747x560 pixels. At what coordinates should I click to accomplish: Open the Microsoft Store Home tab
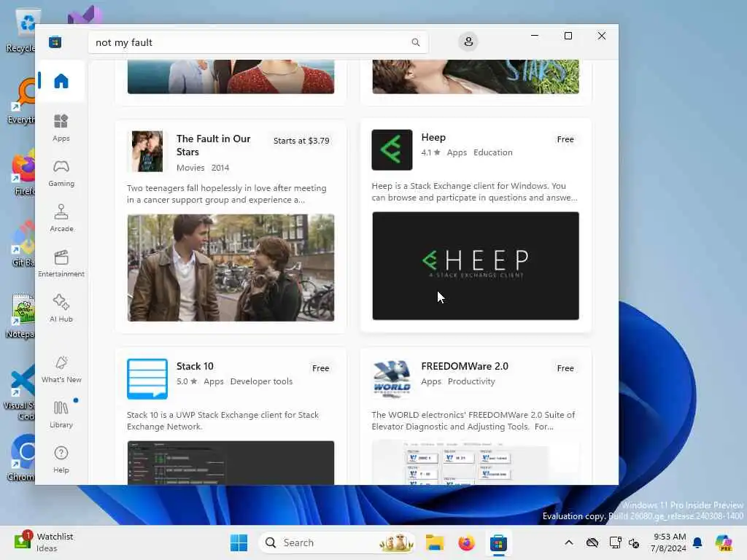click(x=61, y=80)
